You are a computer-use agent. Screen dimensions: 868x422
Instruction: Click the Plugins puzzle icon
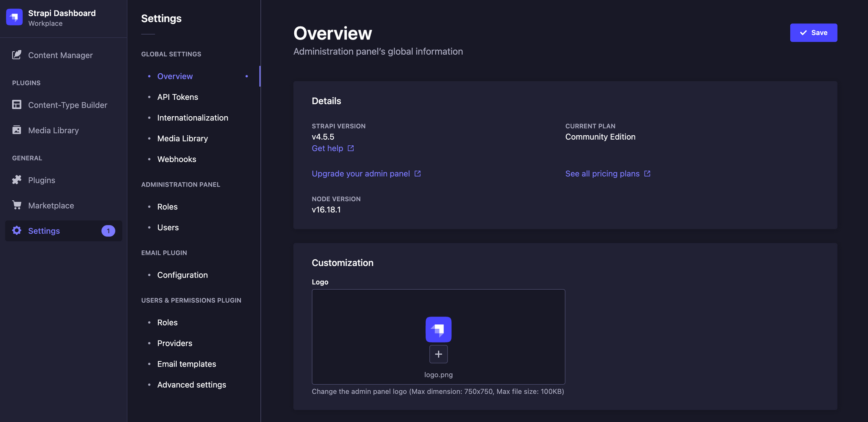[x=16, y=180]
